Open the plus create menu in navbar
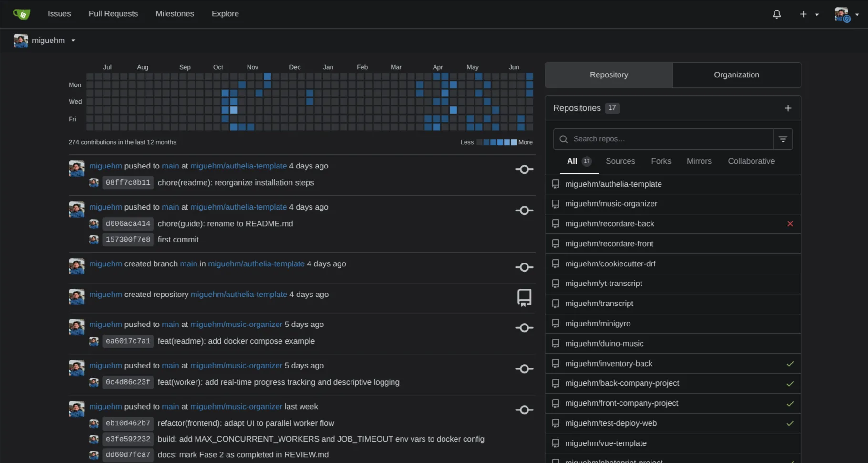The image size is (868, 463). [809, 14]
